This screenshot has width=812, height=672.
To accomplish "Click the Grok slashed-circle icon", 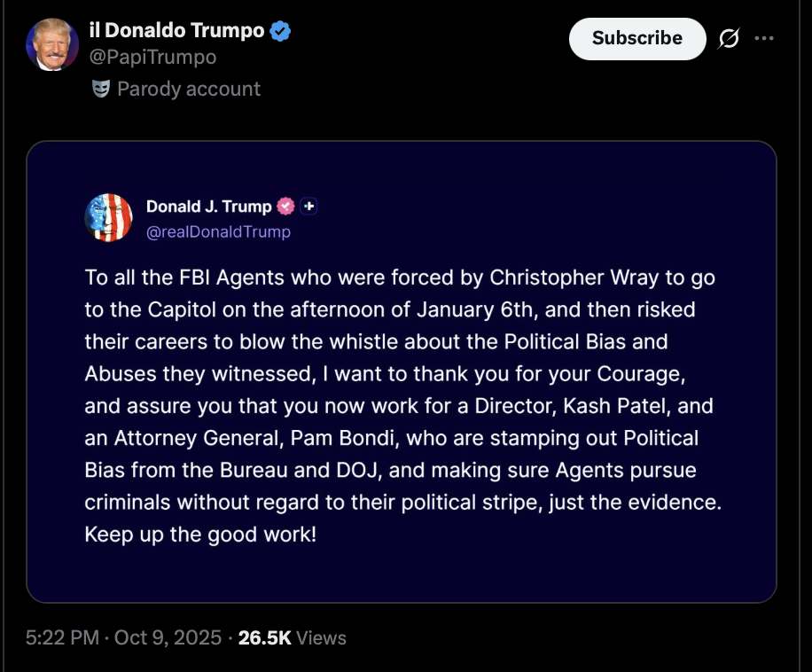I will point(730,38).
